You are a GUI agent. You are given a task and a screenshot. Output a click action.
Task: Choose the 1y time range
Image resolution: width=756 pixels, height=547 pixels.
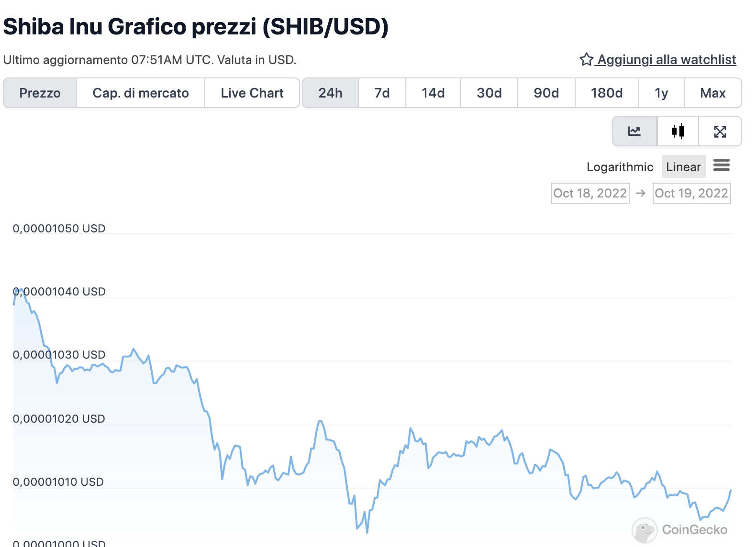661,93
